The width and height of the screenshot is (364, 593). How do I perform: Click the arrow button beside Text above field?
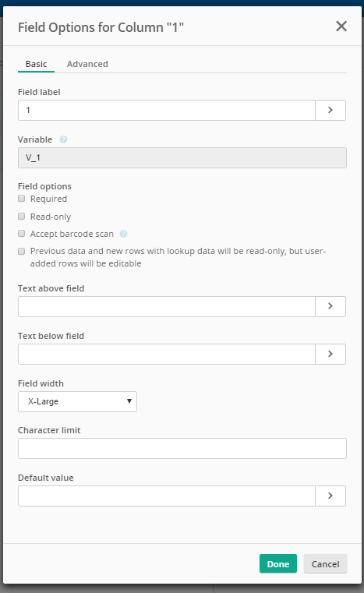pos(330,306)
